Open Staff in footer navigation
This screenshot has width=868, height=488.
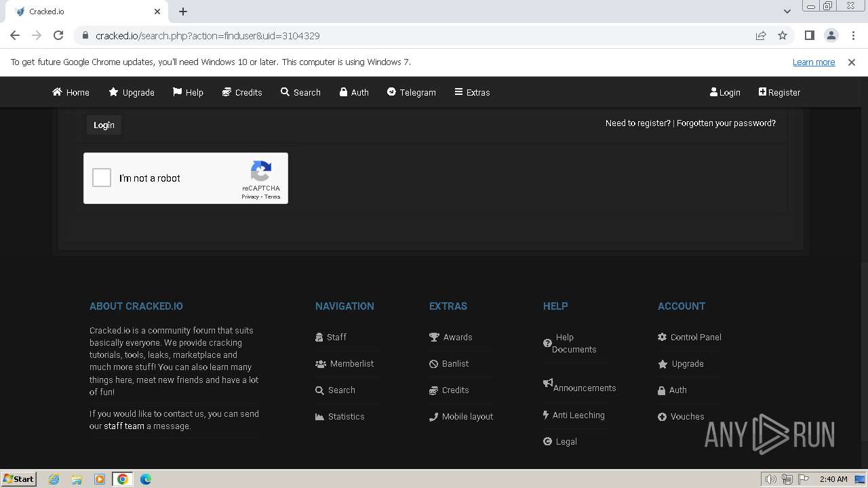click(331, 337)
